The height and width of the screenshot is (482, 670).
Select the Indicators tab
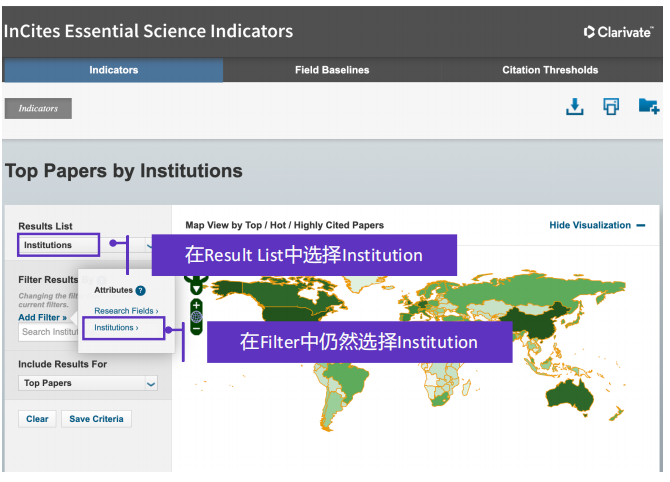point(113,70)
